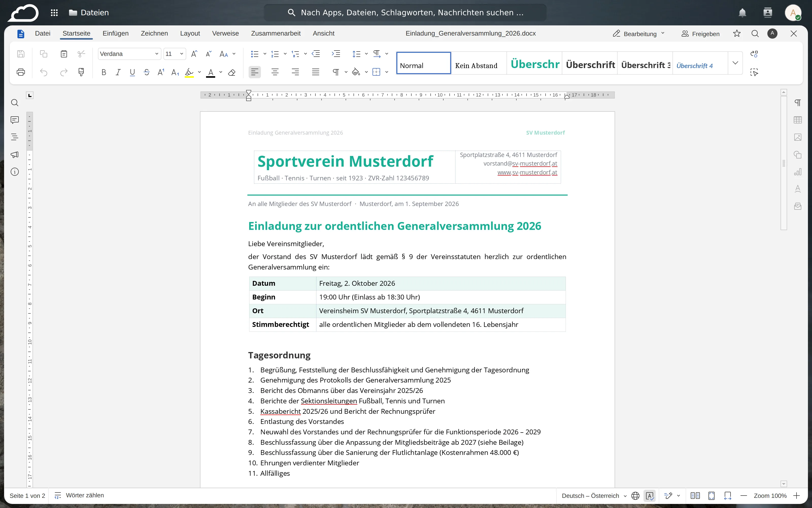Click the Replace icon right of styles
The width and height of the screenshot is (812, 508).
(x=754, y=54)
